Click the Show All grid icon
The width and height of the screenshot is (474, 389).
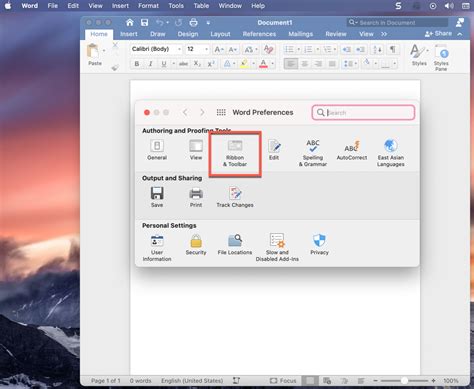[221, 112]
